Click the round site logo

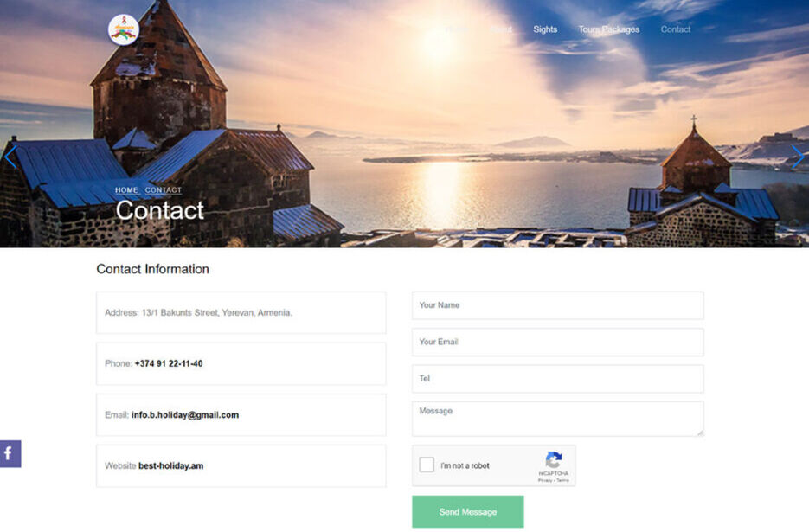(x=124, y=30)
